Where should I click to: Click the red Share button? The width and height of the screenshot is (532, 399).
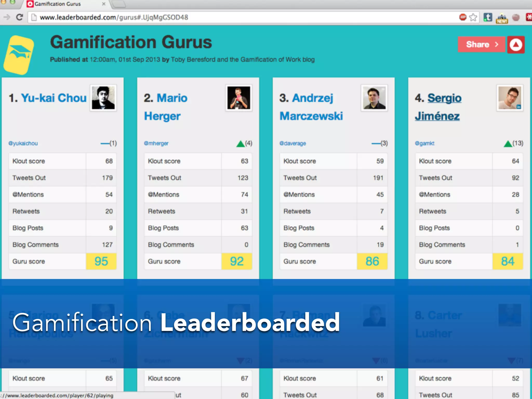coord(481,44)
